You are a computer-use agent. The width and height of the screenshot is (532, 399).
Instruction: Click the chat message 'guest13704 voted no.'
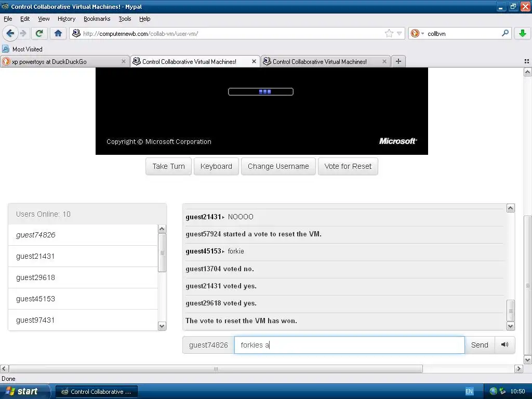pos(220,269)
